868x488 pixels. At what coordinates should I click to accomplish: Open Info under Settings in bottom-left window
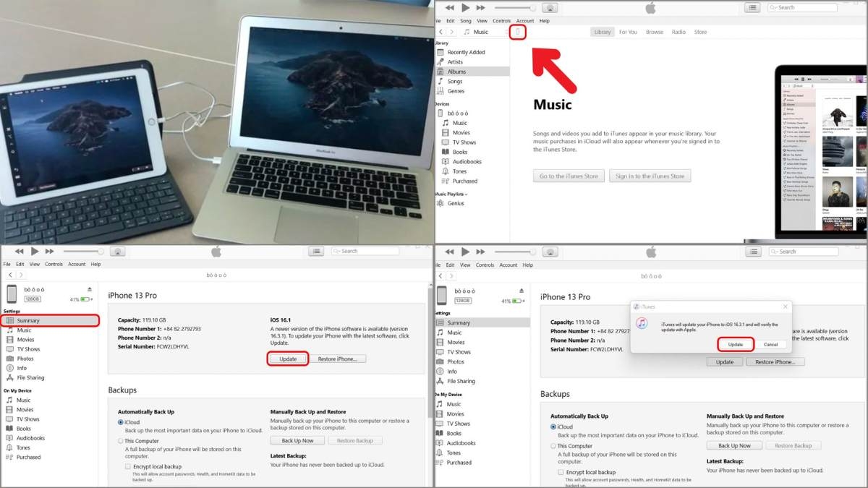click(22, 368)
